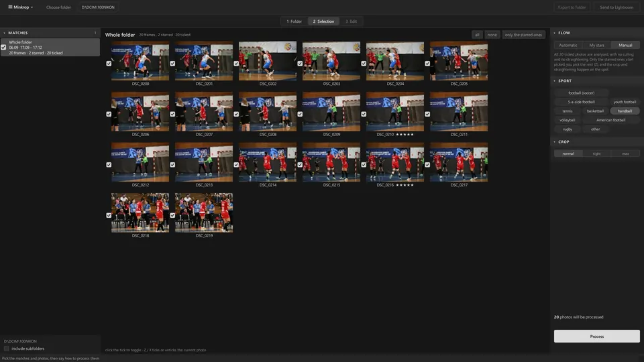Switch to the 2 Selection step tab
The image size is (644, 362).
coord(323,21)
